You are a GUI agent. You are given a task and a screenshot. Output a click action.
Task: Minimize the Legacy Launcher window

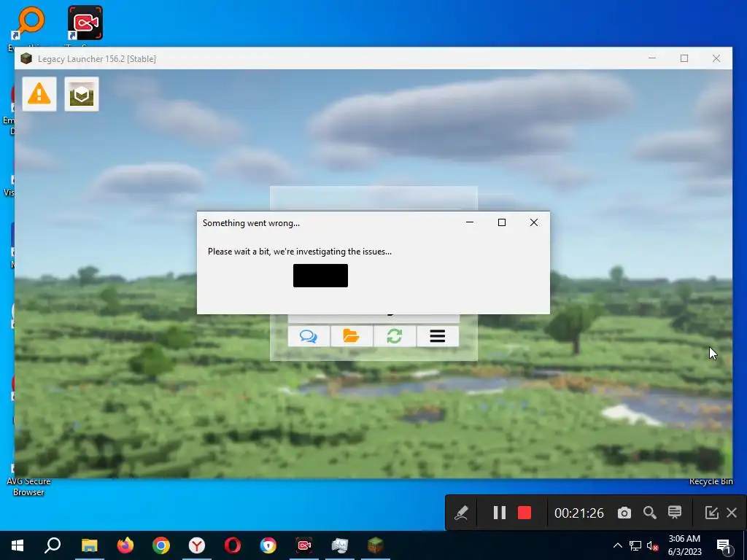coord(652,58)
